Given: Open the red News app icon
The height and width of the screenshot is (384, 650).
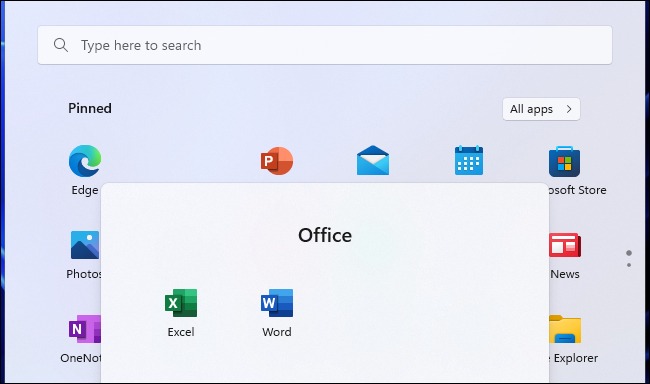Looking at the screenshot, I should pyautogui.click(x=565, y=245).
